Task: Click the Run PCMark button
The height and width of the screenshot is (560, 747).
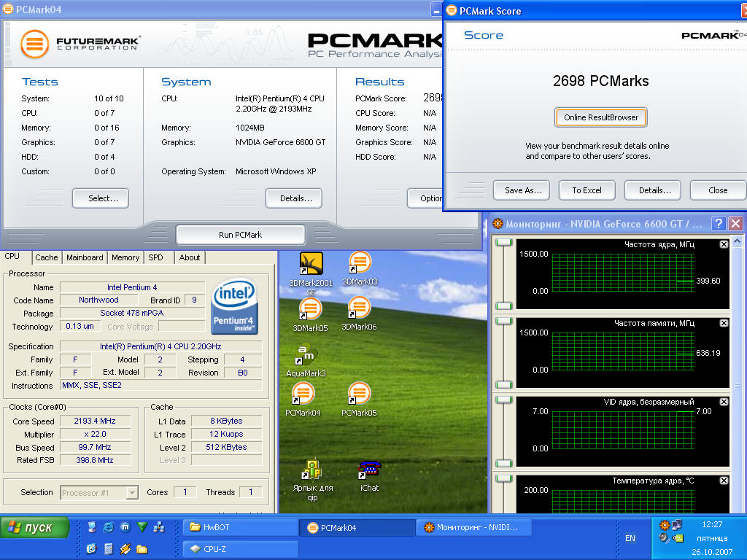Action: [x=241, y=235]
